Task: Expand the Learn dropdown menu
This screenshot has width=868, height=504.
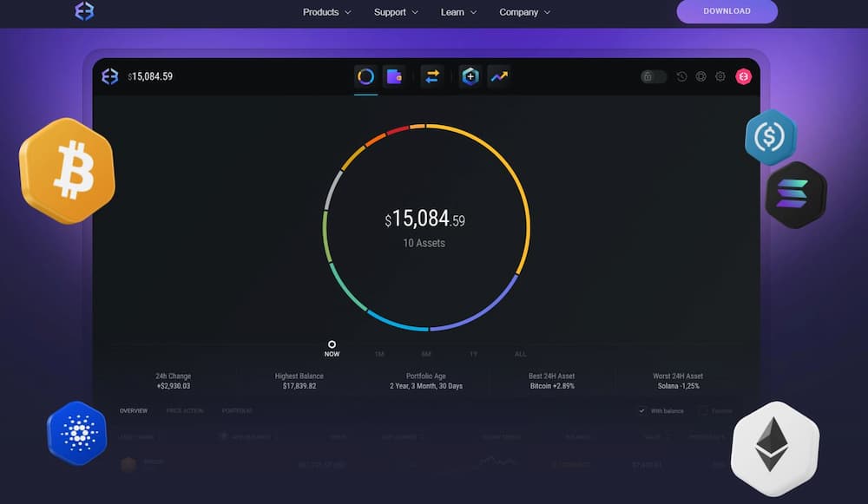Action: [x=458, y=11]
